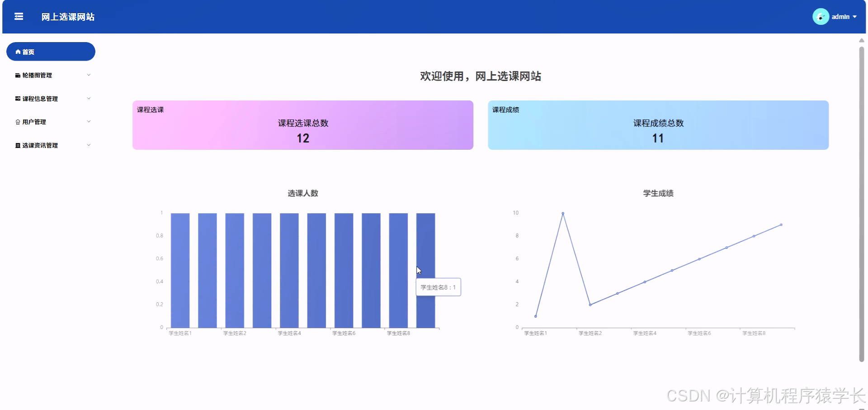Viewport: 868px width, 410px height.
Task: Expand the 轮播图管理 menu chevron
Action: click(89, 75)
